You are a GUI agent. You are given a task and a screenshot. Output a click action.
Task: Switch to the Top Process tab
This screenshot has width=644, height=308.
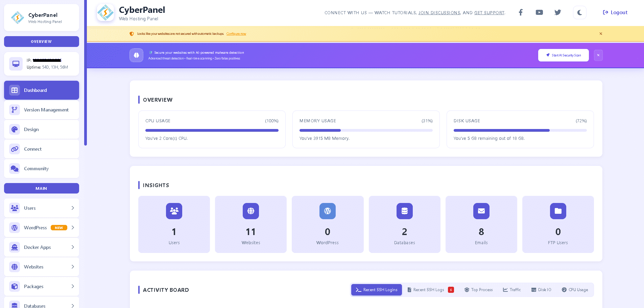[x=478, y=290]
